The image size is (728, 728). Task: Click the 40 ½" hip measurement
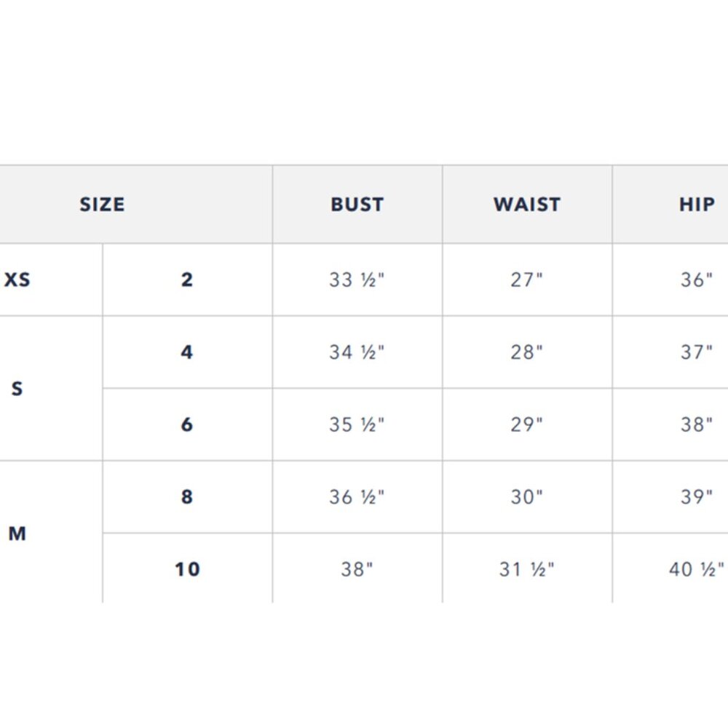pyautogui.click(x=697, y=569)
